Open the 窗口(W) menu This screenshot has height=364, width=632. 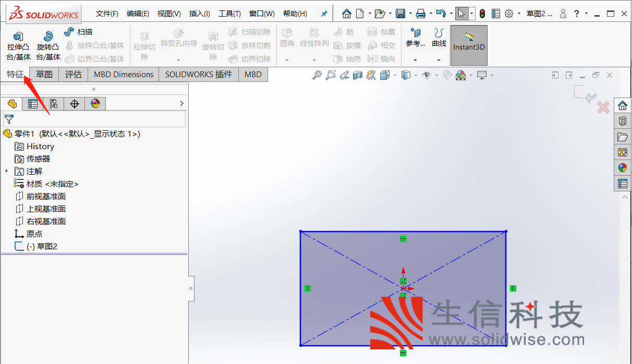[x=262, y=14]
